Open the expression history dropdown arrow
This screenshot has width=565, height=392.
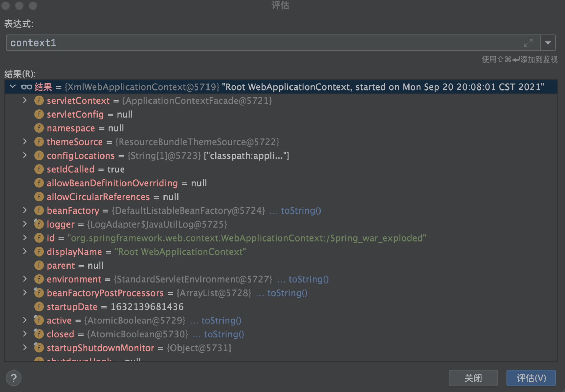pyautogui.click(x=548, y=43)
